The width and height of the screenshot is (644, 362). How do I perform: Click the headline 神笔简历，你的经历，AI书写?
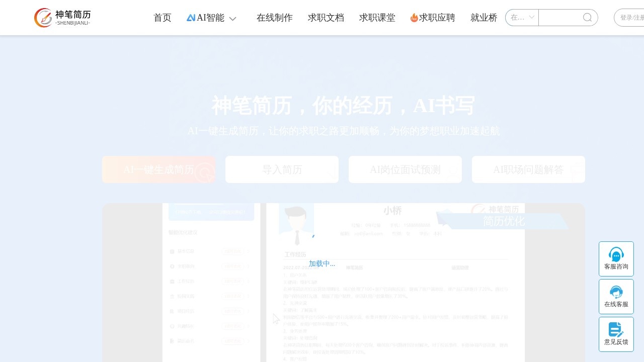tap(343, 106)
